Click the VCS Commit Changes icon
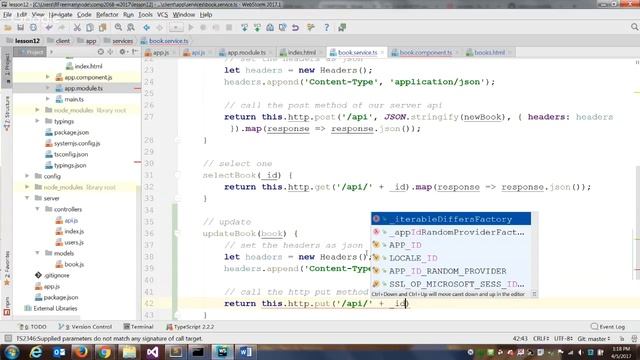Image resolution: width=640 pixels, height=360 pixels. [x=257, y=27]
